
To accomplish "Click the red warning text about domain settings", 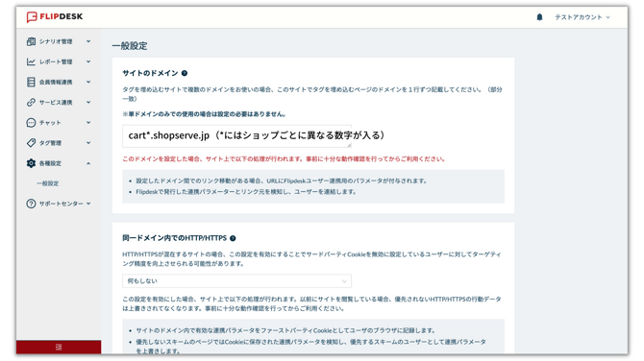I will click(x=285, y=158).
